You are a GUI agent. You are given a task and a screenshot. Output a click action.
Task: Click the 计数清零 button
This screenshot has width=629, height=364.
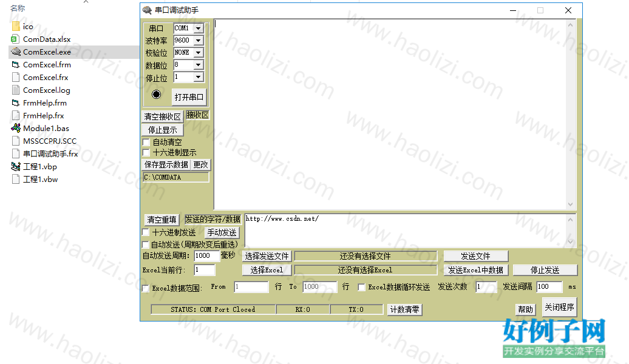[404, 309]
